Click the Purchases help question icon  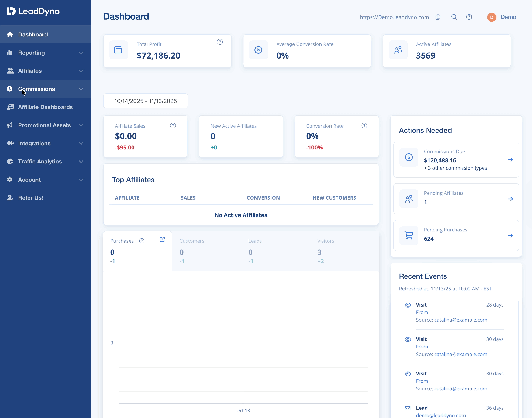point(142,241)
